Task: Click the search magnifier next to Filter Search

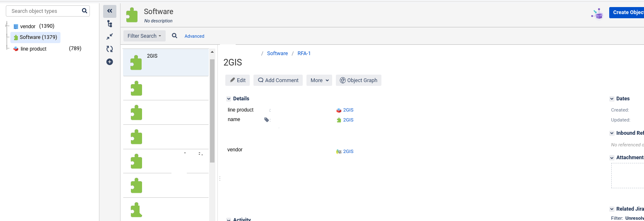Action: 175,36
